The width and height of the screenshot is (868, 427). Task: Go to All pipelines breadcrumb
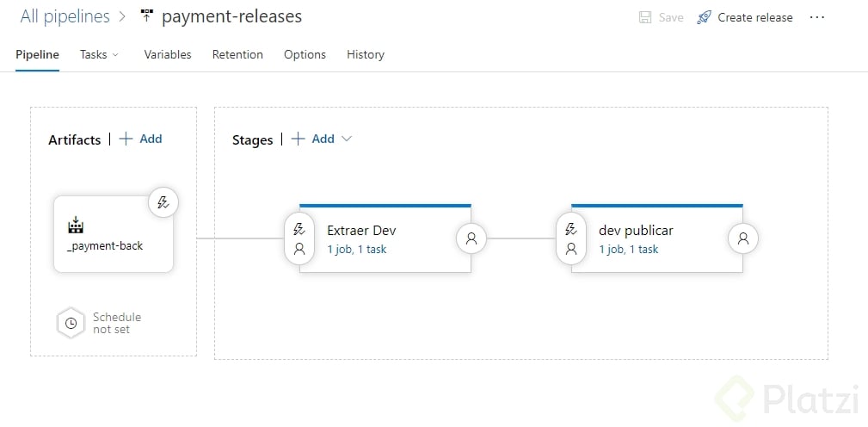65,16
